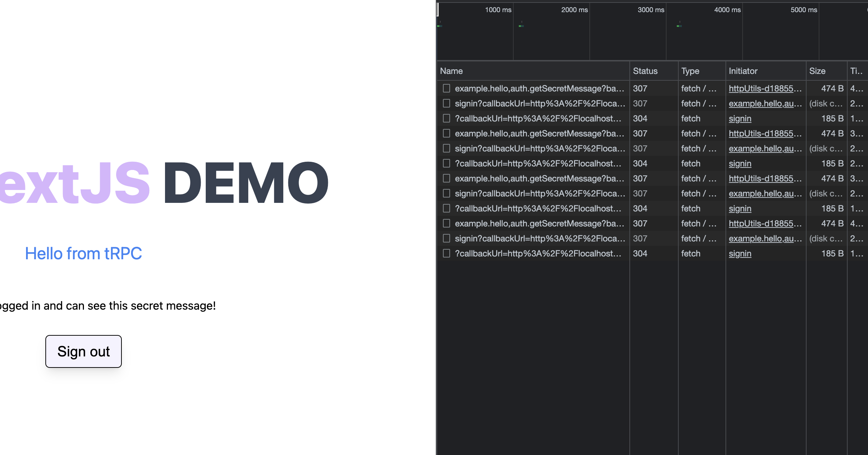Select the first 304 status ?callbackUrl request row
Viewport: 868px width, 455px height.
coord(536,118)
